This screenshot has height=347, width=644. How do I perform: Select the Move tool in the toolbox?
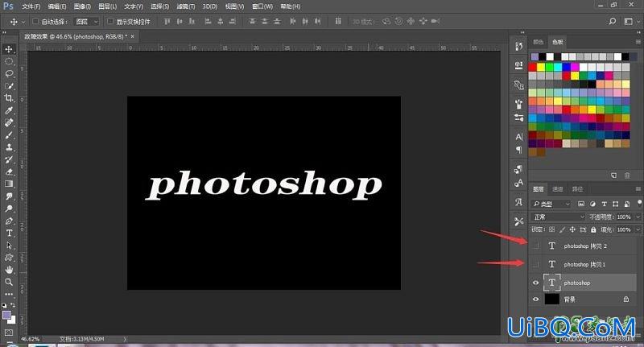(9, 49)
